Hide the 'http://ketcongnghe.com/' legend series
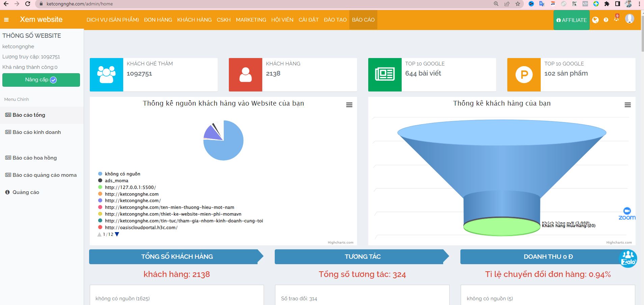644x305 pixels. click(133, 200)
